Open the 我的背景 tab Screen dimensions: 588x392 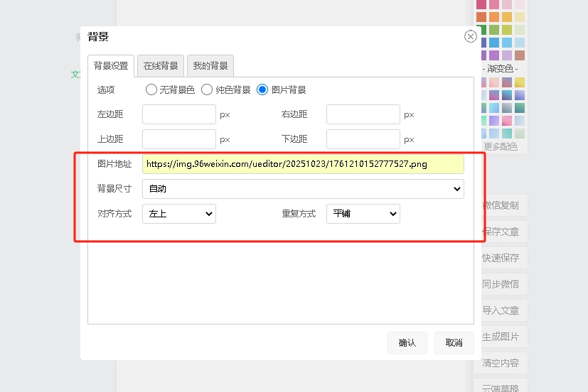point(210,66)
